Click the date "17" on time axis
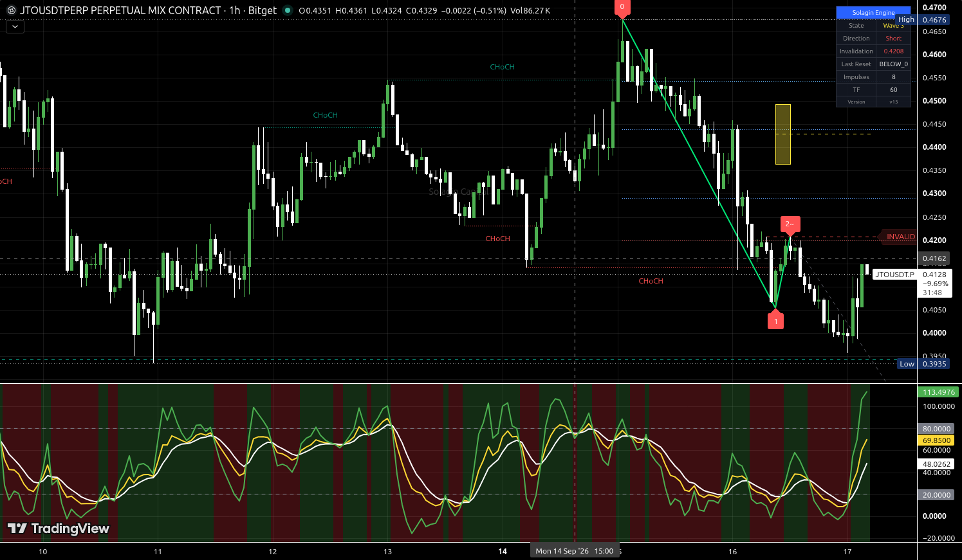Viewport: 962px width, 560px height. point(847,552)
